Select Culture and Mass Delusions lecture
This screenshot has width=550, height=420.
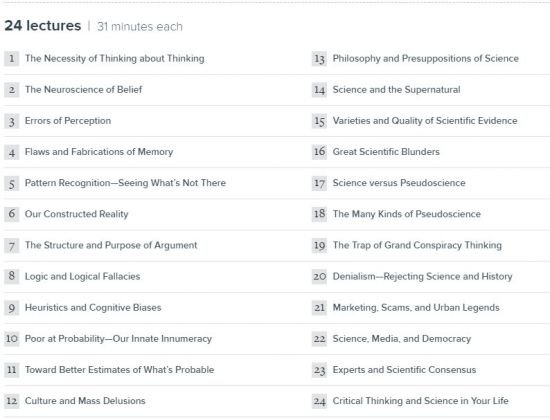point(85,401)
